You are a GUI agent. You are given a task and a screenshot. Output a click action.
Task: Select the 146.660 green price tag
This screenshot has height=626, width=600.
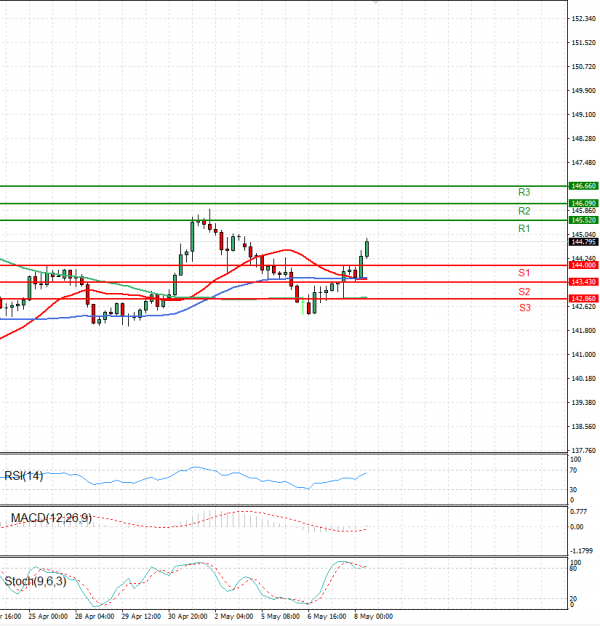(583, 186)
